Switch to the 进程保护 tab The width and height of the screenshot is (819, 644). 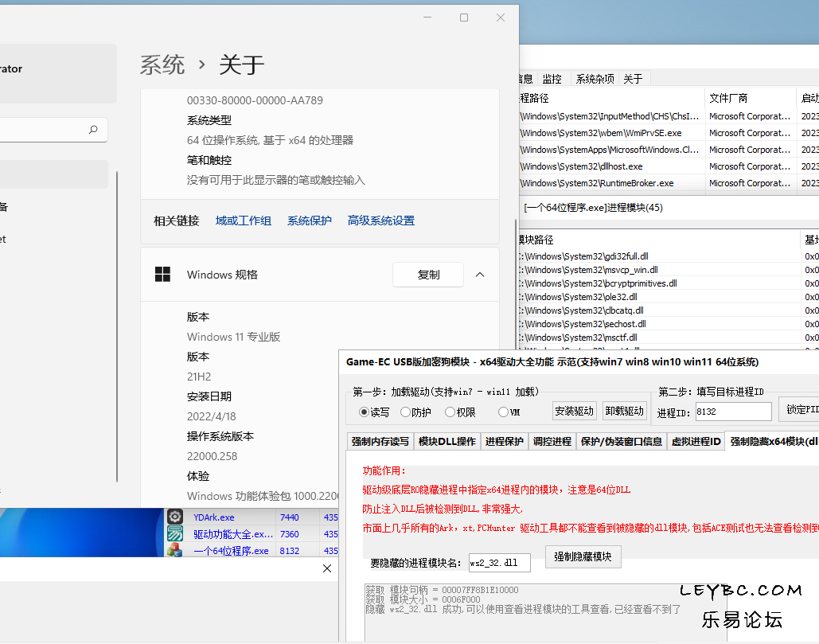(504, 441)
